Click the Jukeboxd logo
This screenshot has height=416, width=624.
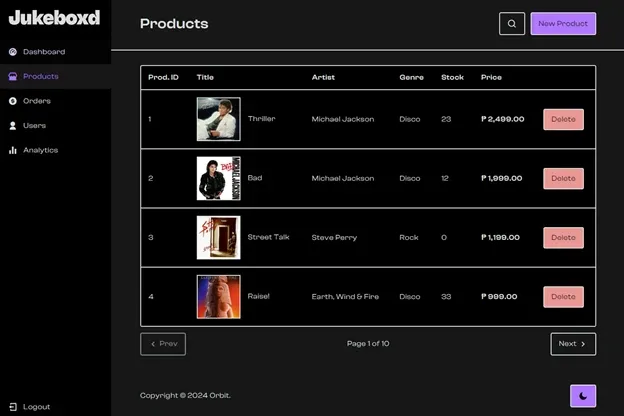click(55, 18)
